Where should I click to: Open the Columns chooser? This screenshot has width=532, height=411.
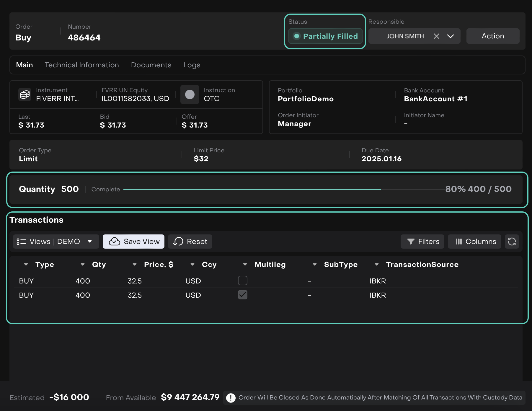pyautogui.click(x=474, y=242)
